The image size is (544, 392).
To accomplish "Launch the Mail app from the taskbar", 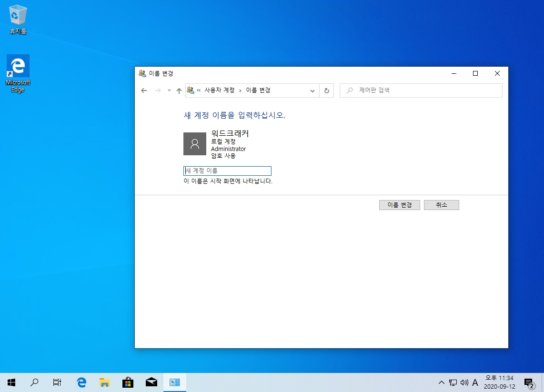I will 151,382.
